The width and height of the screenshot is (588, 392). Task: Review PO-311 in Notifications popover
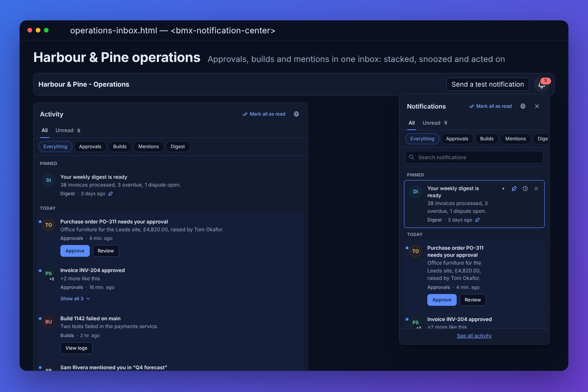(473, 300)
